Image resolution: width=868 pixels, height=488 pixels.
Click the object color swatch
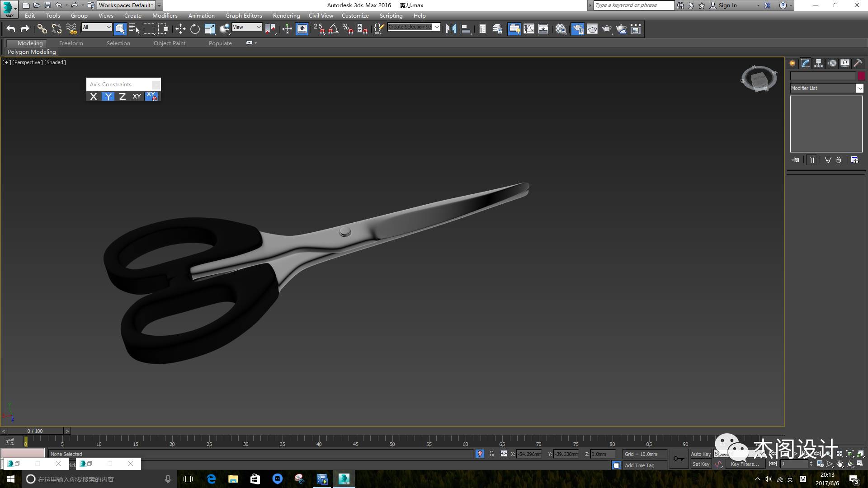coord(861,76)
